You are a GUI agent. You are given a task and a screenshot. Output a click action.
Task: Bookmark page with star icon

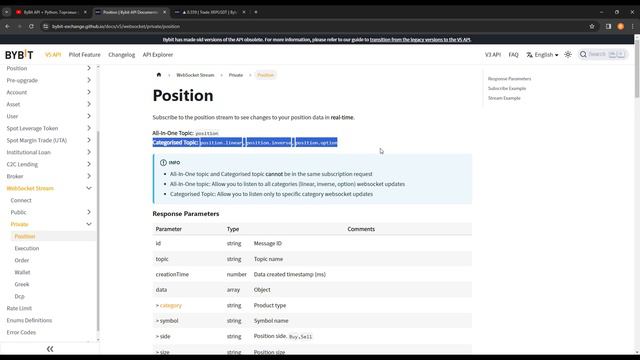[x=592, y=26]
